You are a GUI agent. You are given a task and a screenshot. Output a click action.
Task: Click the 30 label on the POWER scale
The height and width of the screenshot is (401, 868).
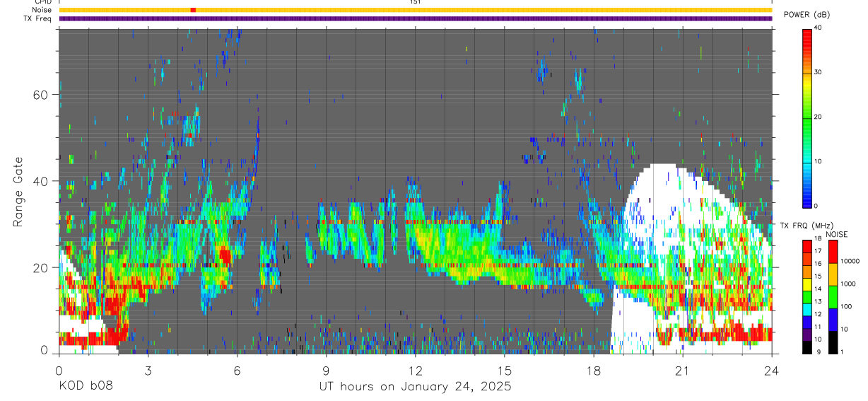[x=819, y=72]
